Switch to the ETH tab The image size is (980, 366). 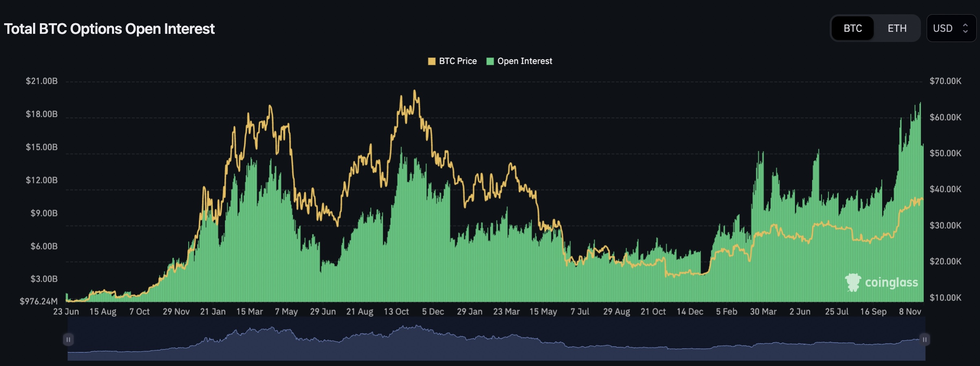click(897, 29)
